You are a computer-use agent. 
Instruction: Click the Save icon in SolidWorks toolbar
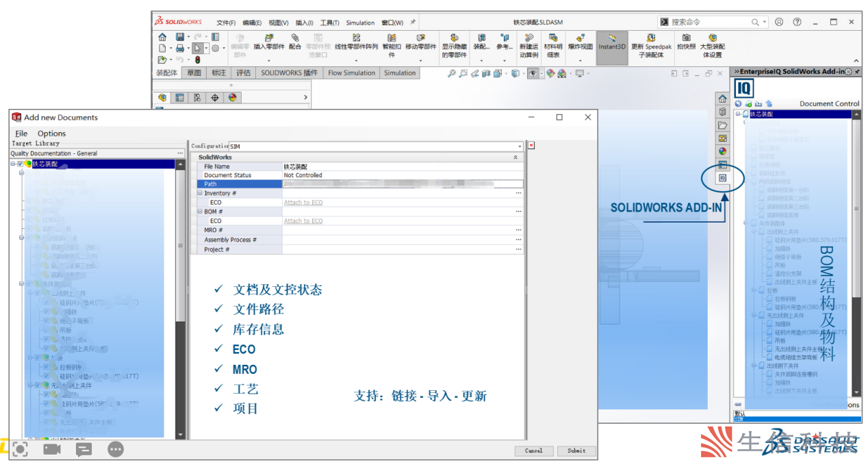[x=179, y=37]
